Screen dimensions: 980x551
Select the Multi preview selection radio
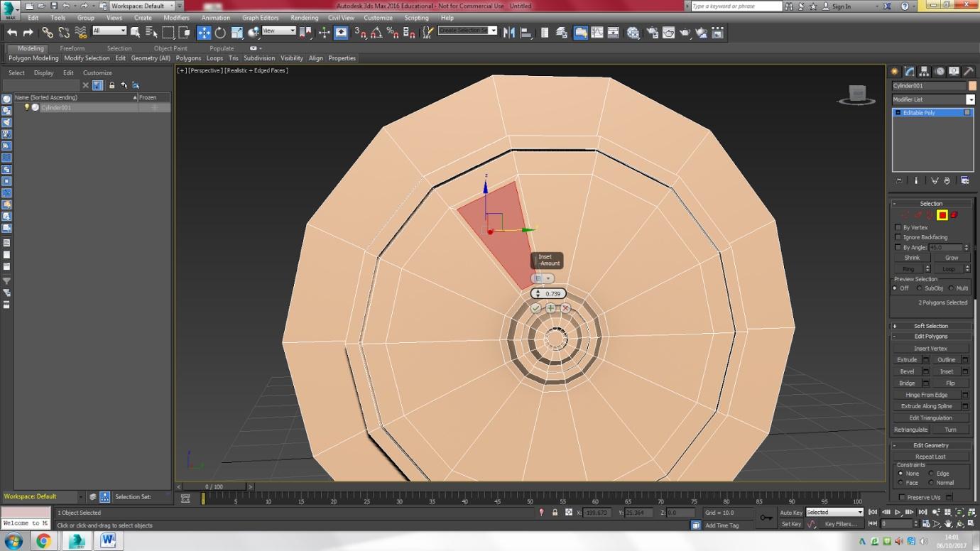(x=952, y=288)
